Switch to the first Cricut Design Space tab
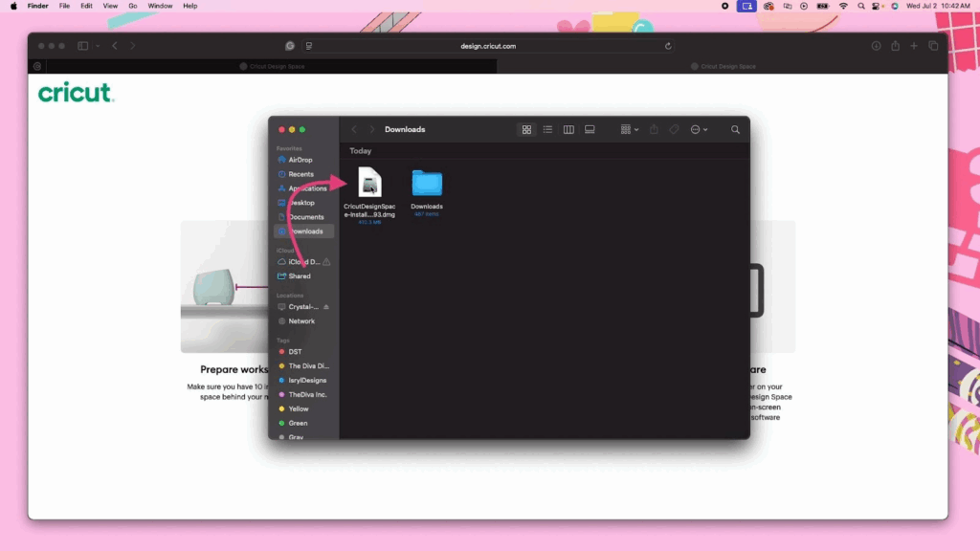Screen dimensions: 980x551 (272, 66)
